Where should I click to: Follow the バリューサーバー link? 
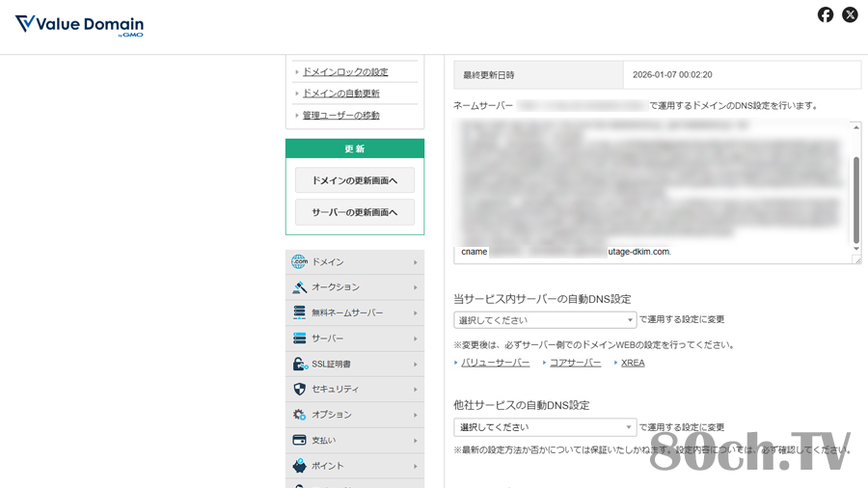(x=496, y=363)
